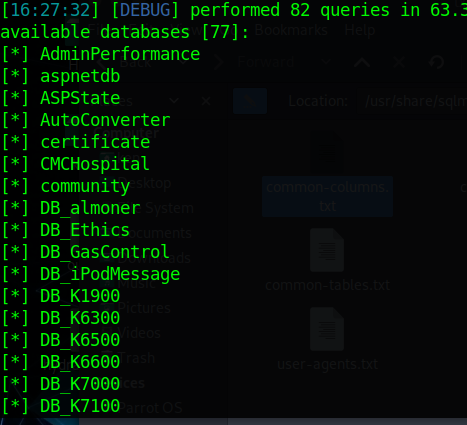Click the user-agents.txt file name

click(328, 364)
